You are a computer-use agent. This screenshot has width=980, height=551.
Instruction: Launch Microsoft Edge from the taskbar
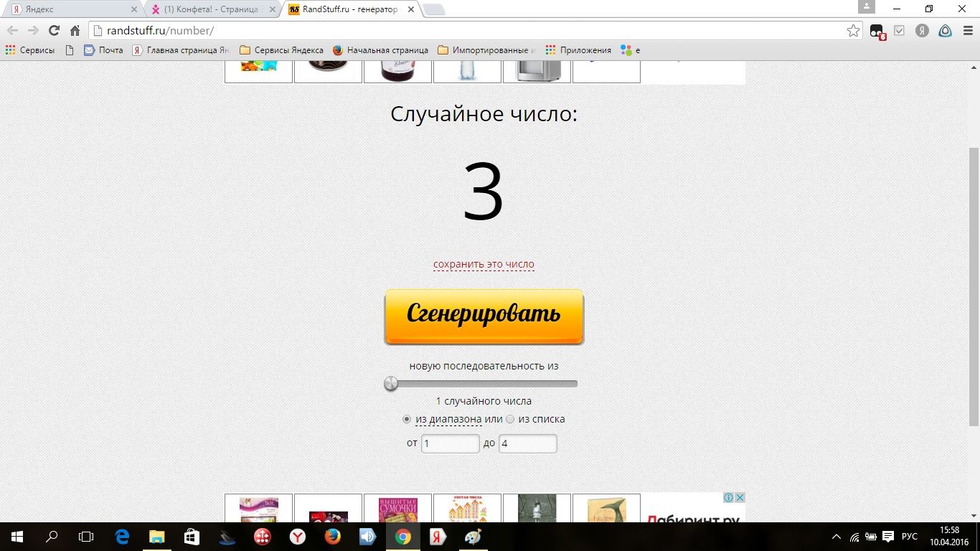(123, 536)
